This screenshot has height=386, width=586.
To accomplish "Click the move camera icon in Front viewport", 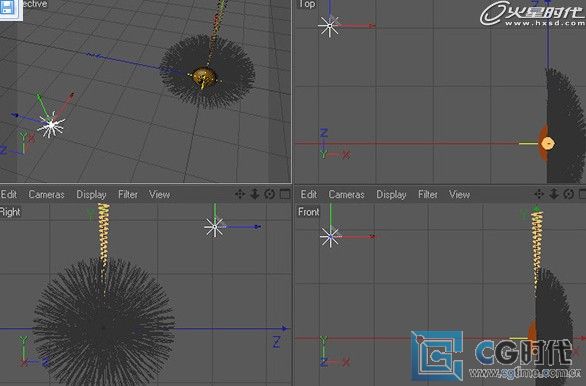I will (x=539, y=194).
